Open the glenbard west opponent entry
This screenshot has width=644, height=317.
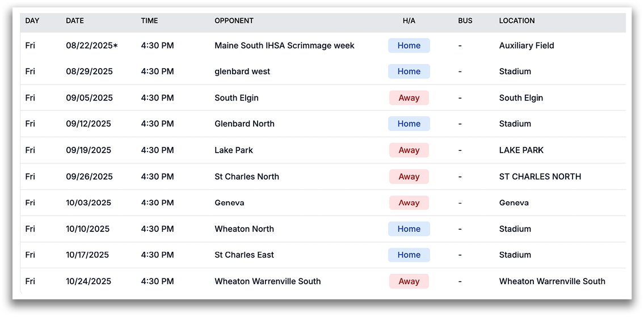click(x=242, y=72)
